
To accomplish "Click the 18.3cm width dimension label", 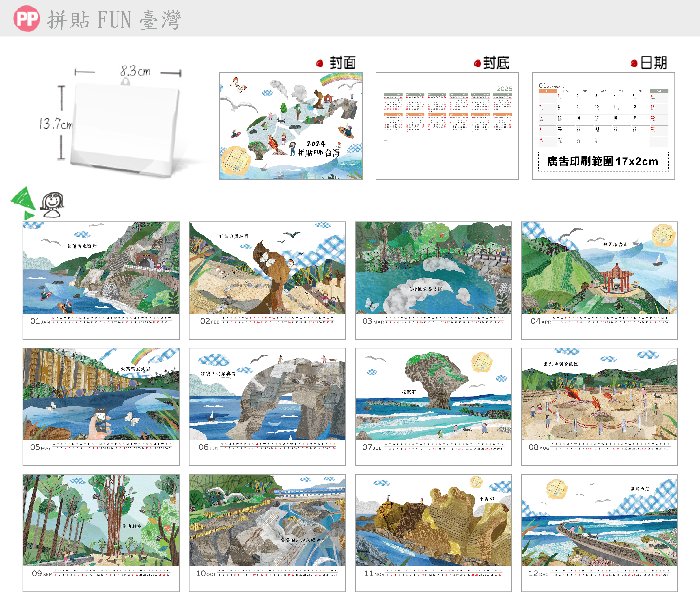I will pos(133,71).
